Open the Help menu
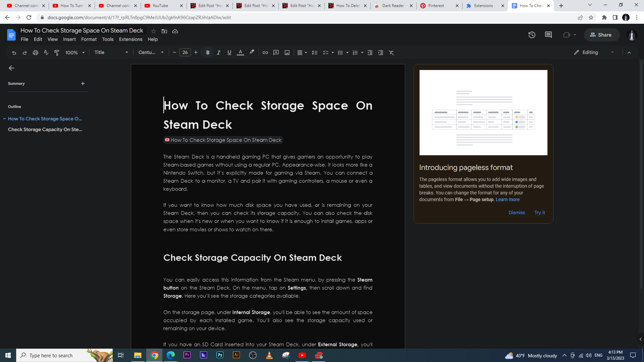 tap(153, 39)
